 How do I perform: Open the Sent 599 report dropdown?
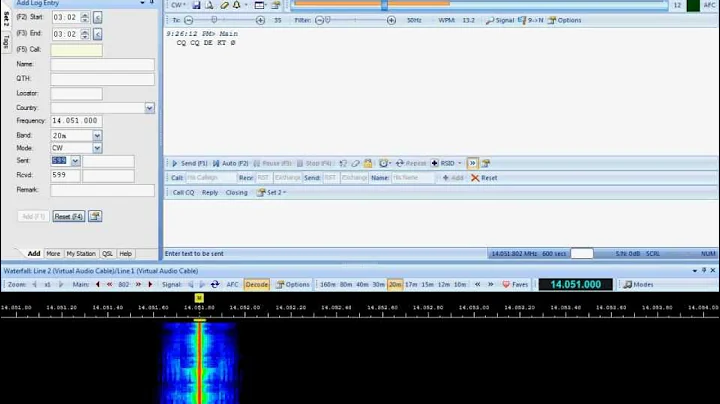pos(75,161)
